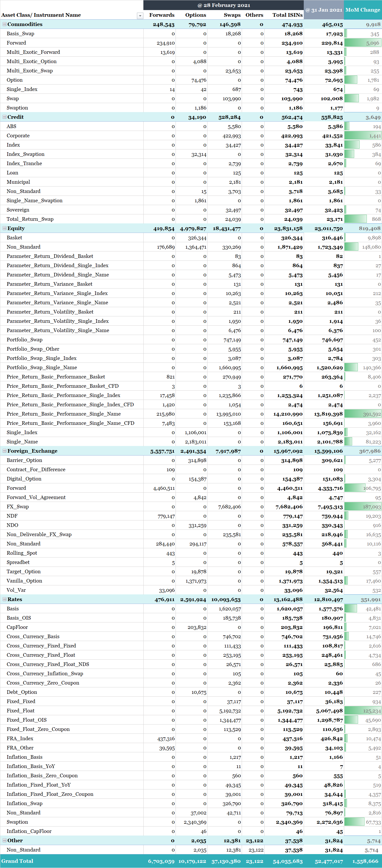Screen dimensions: 382x868
Task: Select the Basis_Swap row label
Action: [x=21, y=34]
